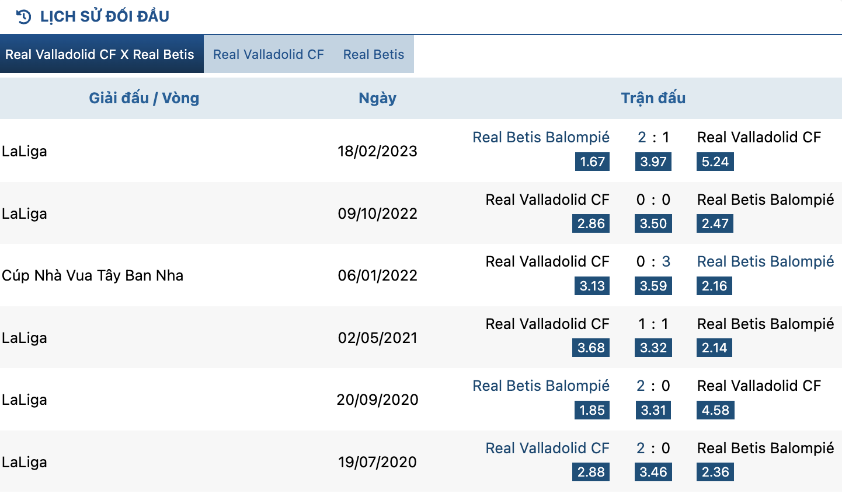Click Real Valladolid CF in the 09/10/2022 row

[548, 199]
